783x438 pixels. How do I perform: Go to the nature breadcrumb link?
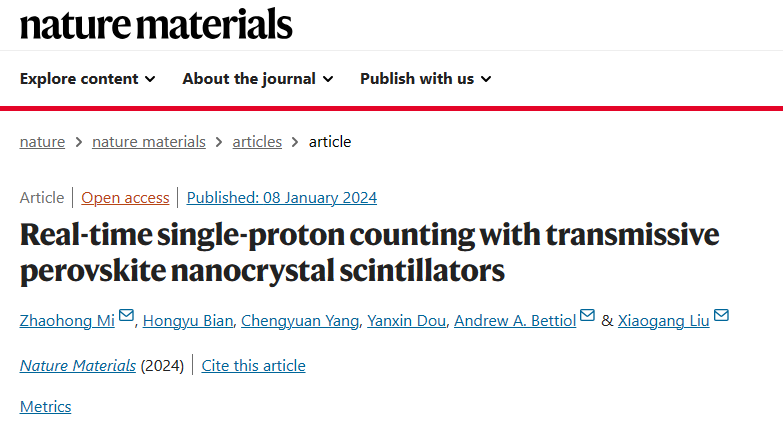(42, 142)
